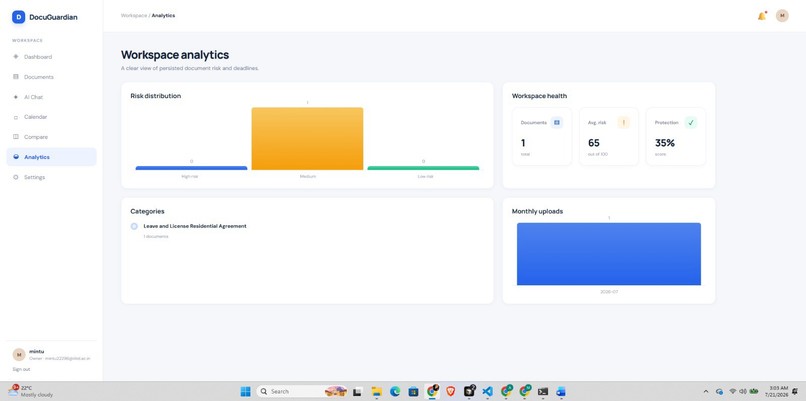Open Microsoft Edge from the taskbar

[395, 392]
